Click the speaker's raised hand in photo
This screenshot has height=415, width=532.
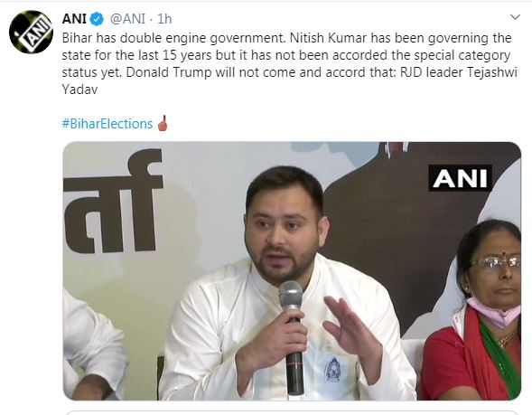click(353, 336)
